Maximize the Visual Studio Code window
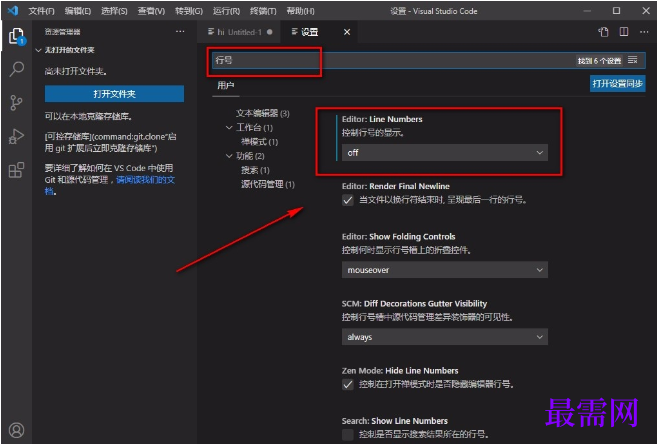Viewport: 657px width, 444px height. [616, 10]
